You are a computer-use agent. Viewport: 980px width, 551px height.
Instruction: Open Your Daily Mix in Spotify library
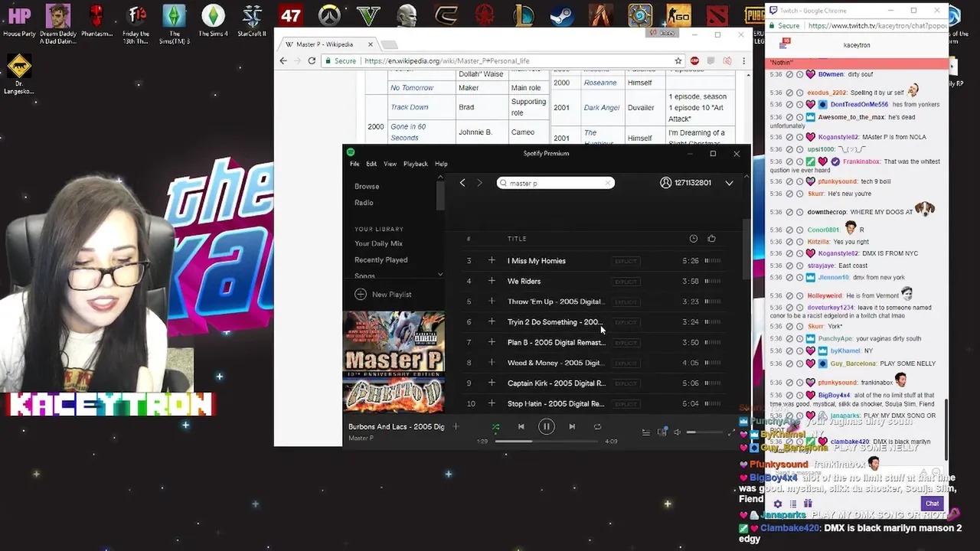point(378,243)
